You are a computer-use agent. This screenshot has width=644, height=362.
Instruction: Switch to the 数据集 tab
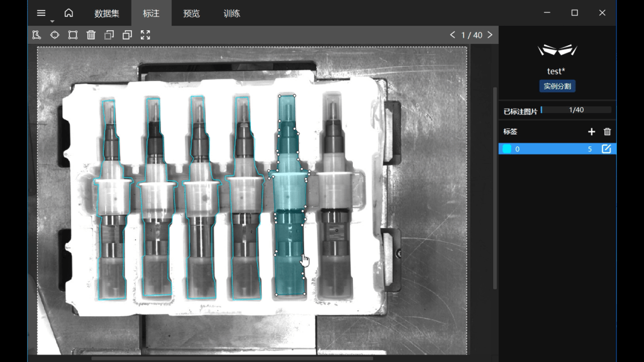107,13
